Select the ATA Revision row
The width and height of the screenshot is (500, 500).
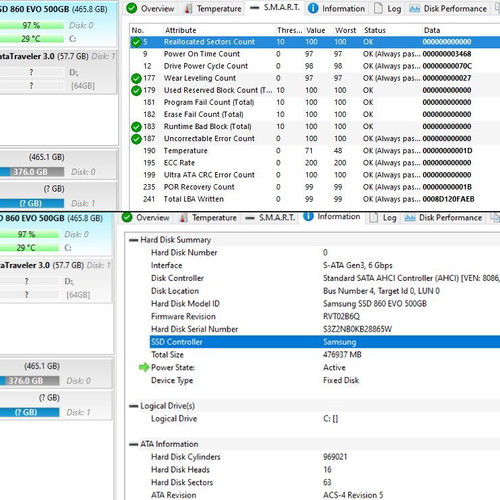(325, 495)
